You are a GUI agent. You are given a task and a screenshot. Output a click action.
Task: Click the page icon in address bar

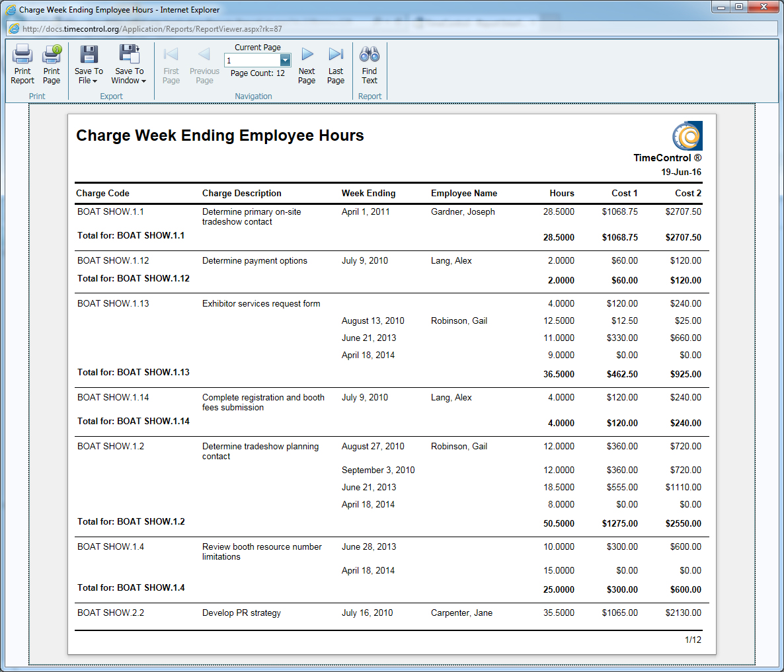tap(14, 29)
